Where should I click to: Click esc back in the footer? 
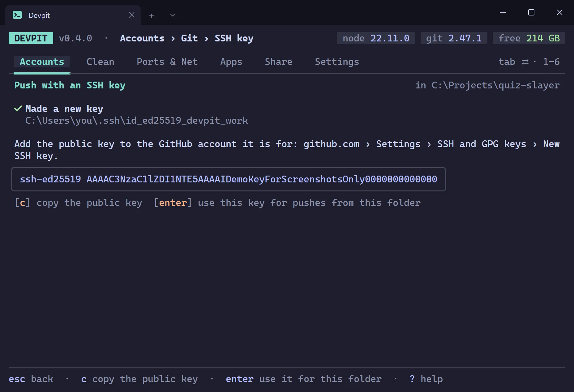point(31,379)
